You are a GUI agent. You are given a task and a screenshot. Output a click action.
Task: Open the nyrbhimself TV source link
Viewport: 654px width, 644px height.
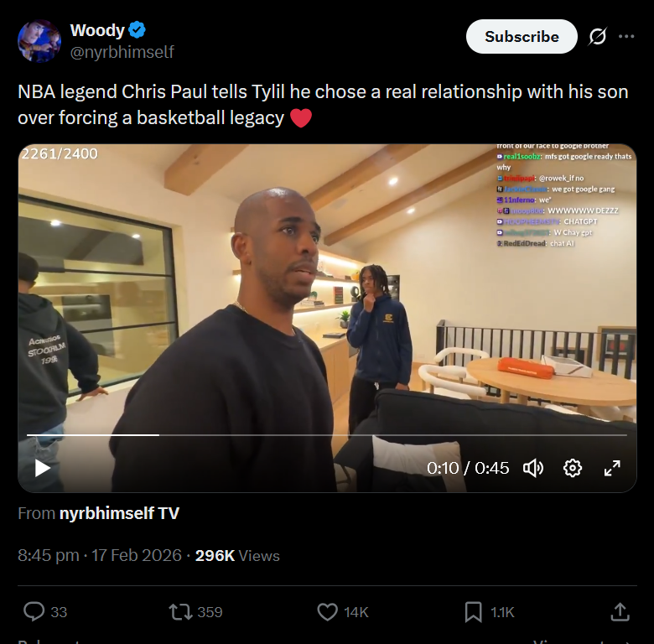(119, 513)
